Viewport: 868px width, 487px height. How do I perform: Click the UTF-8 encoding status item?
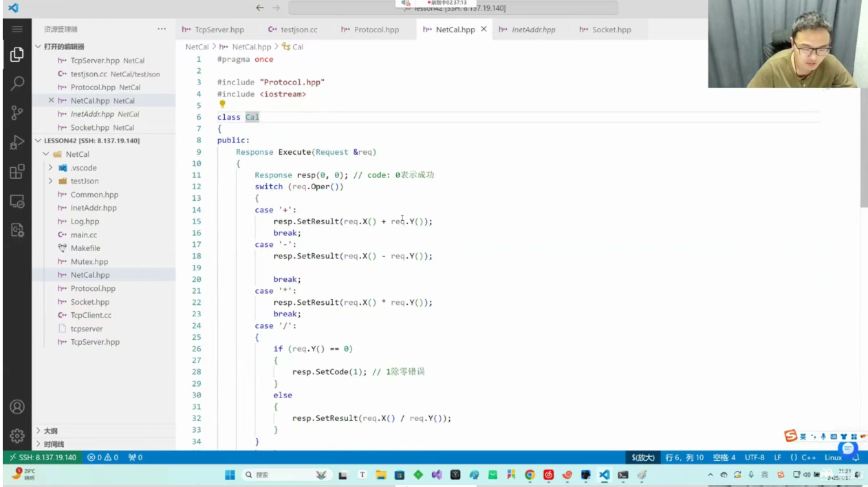point(754,457)
